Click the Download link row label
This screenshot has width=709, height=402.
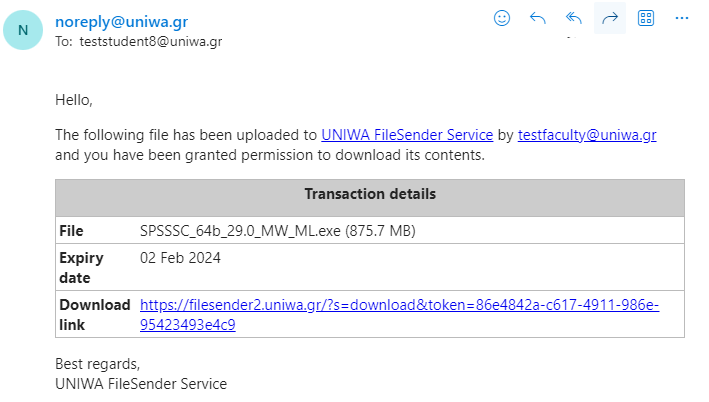95,315
